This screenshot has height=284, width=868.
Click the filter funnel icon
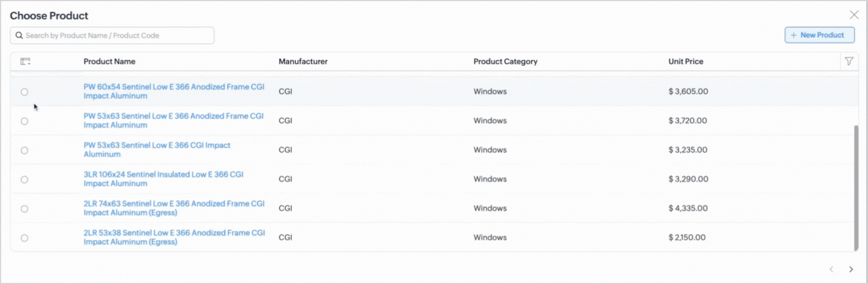[849, 62]
